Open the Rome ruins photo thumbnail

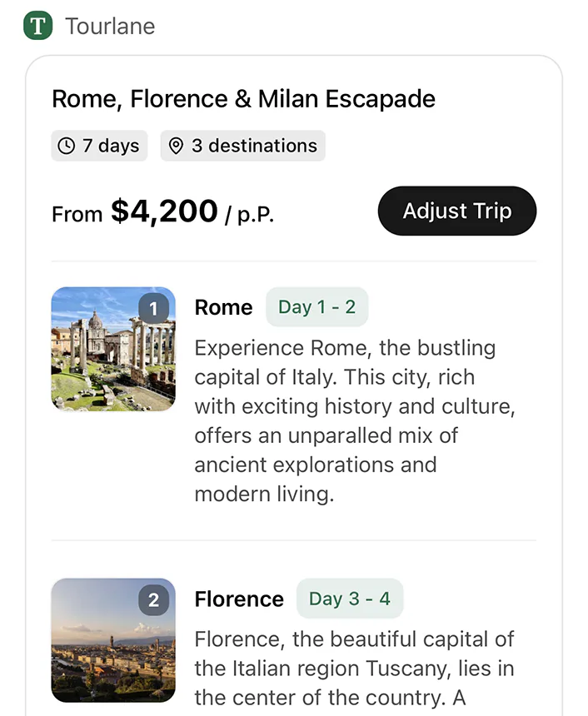point(113,349)
